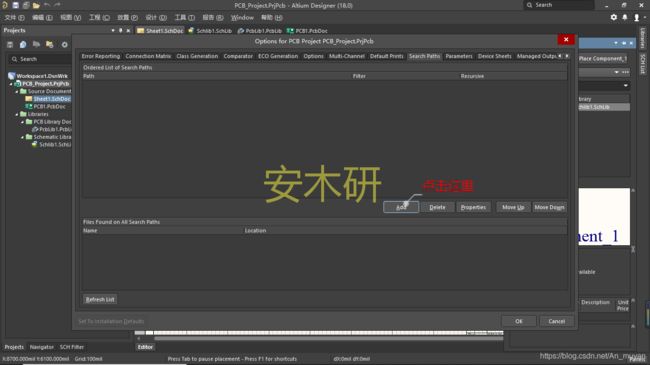Collapse the PCB Library Documents folder

click(23, 122)
